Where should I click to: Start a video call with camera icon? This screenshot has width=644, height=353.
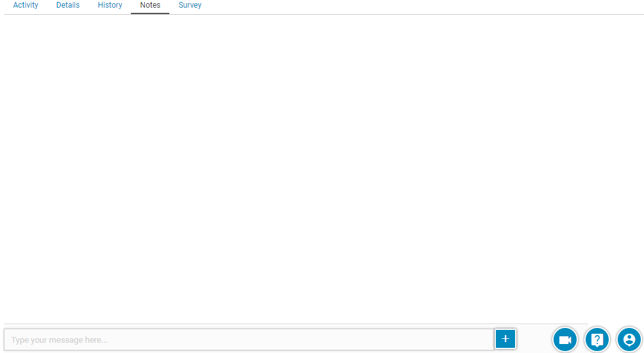564,340
